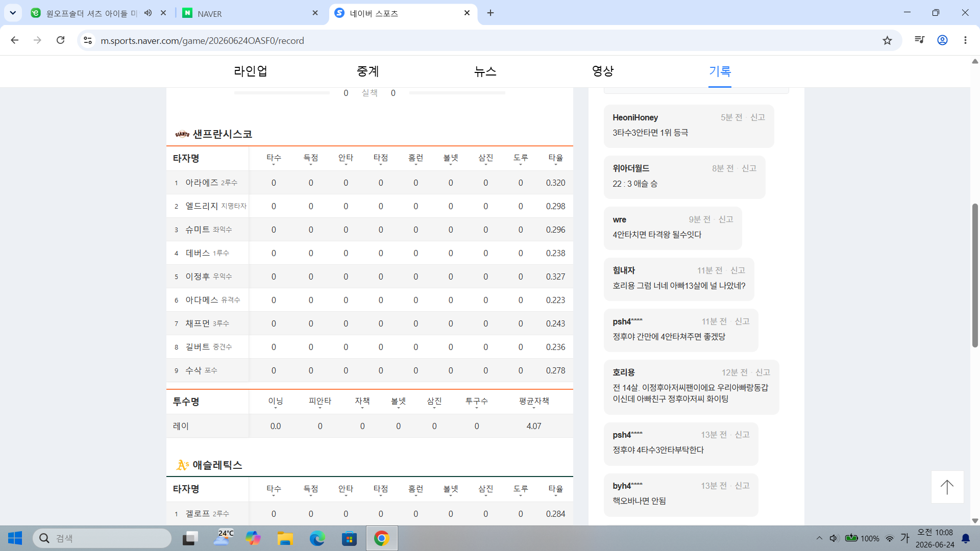
Task: Sort Giants pitchers by 평균자책 column
Action: coord(534,402)
